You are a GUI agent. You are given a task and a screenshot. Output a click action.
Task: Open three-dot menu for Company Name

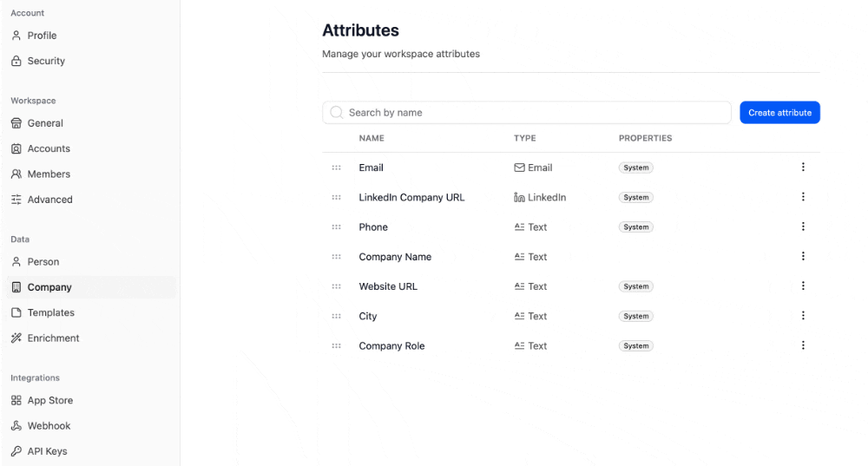coord(803,256)
